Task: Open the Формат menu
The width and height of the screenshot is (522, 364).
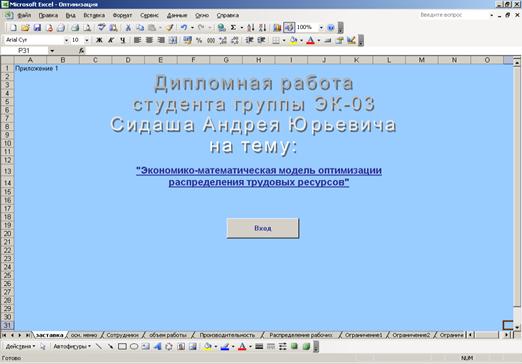Action: pos(122,15)
